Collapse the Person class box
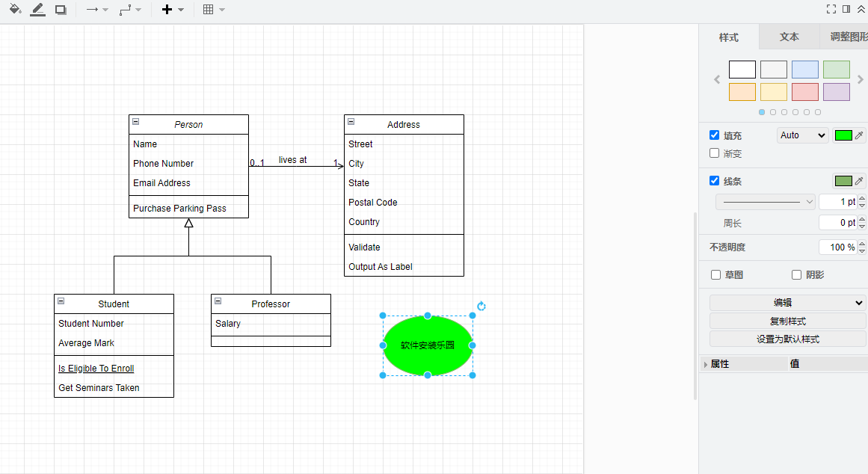 click(135, 121)
